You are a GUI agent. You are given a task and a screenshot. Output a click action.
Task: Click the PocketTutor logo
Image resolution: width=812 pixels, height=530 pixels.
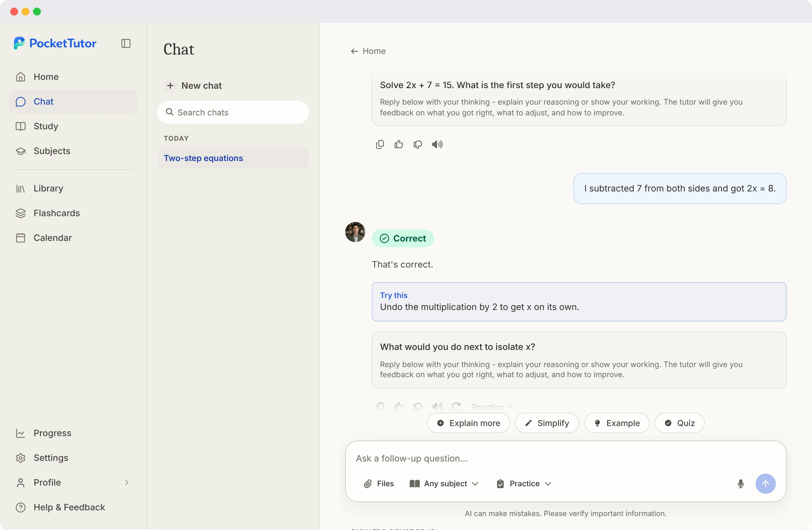tap(55, 43)
